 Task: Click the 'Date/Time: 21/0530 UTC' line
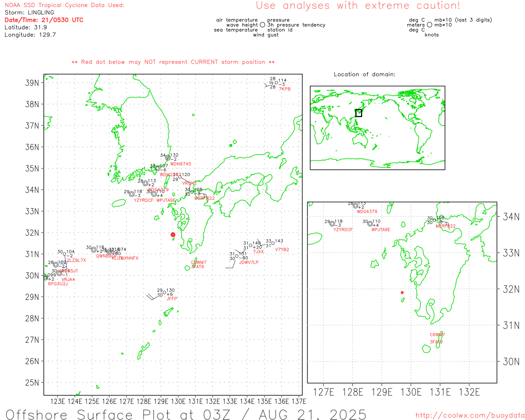44,20
